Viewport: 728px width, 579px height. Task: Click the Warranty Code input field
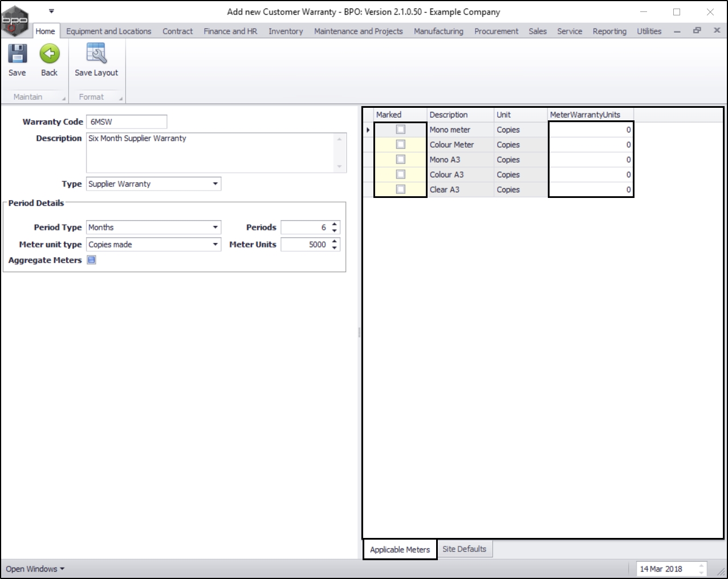point(127,122)
